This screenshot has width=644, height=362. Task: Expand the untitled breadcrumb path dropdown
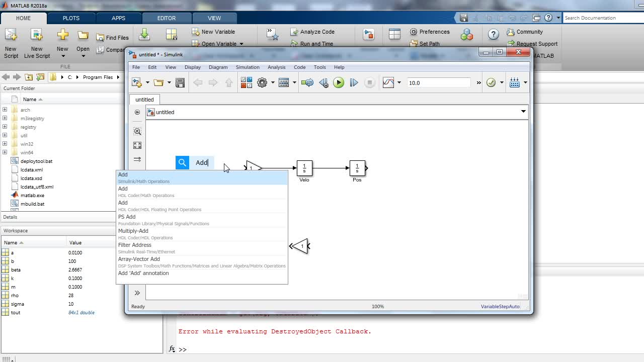coord(523,112)
